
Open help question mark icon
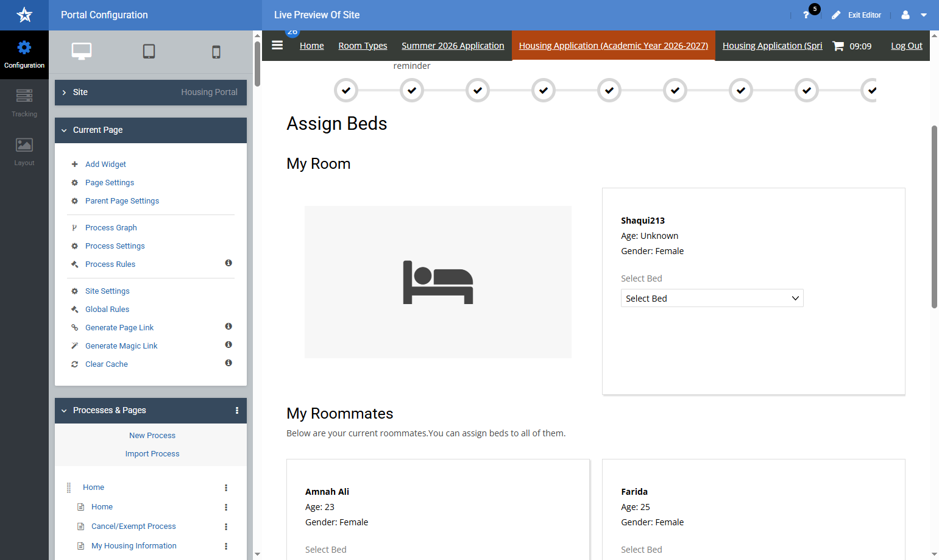point(806,15)
